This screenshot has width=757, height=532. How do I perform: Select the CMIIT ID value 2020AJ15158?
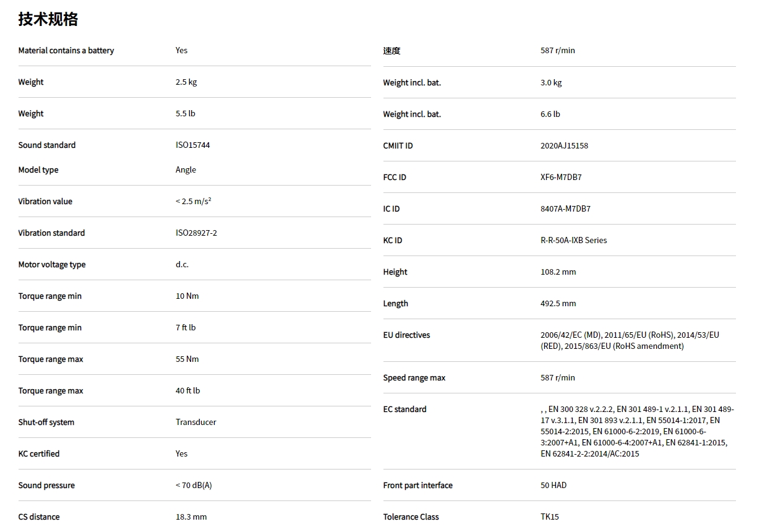pos(564,146)
